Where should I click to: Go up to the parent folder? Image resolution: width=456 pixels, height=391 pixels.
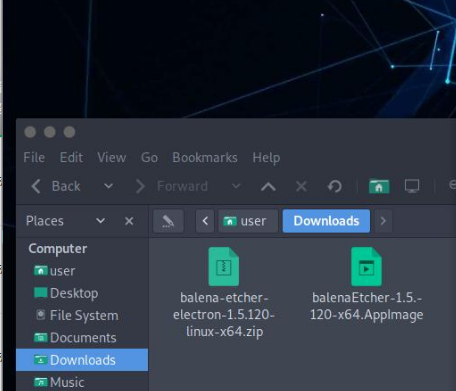268,186
